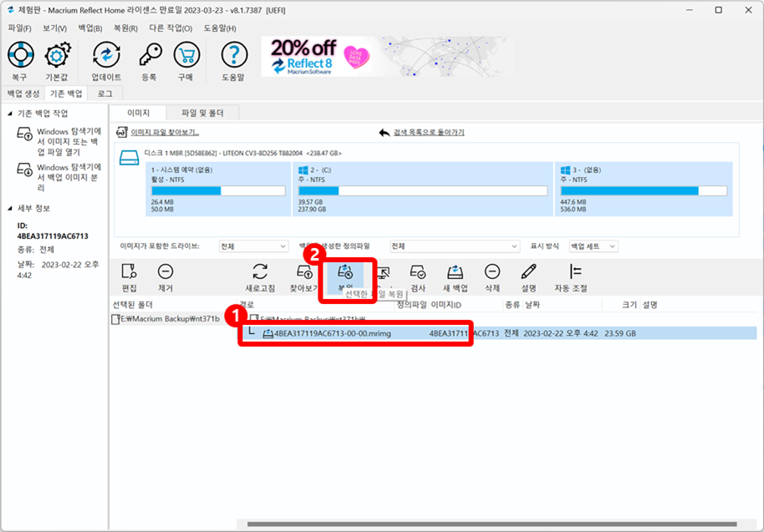Image resolution: width=764 pixels, height=532 pixels.
Task: Click the 업데이트 toolbar icon
Action: [x=106, y=55]
